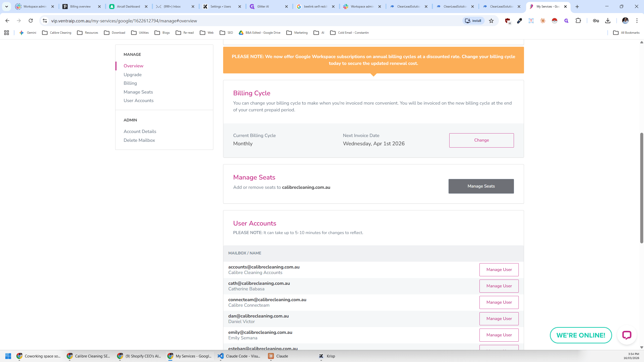The height and width of the screenshot is (362, 644).
Task: Click the eyedropper extension icon
Action: [x=519, y=21]
